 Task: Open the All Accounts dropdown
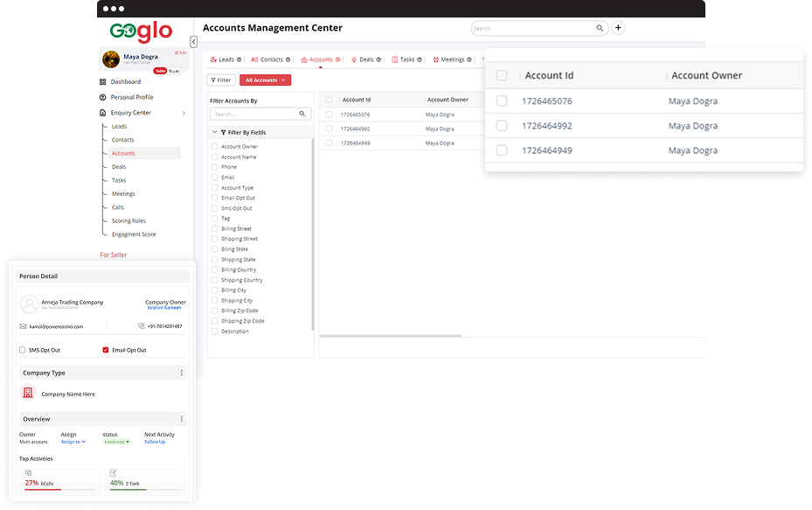click(x=265, y=80)
